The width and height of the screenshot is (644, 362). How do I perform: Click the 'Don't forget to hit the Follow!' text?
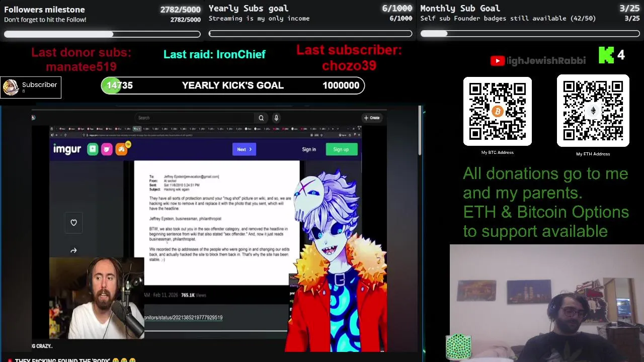[x=45, y=20]
